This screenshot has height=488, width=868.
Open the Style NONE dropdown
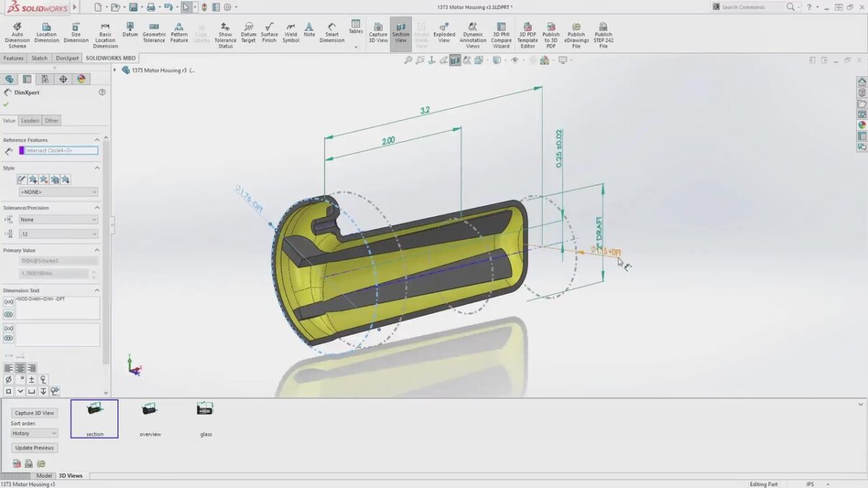pos(59,192)
